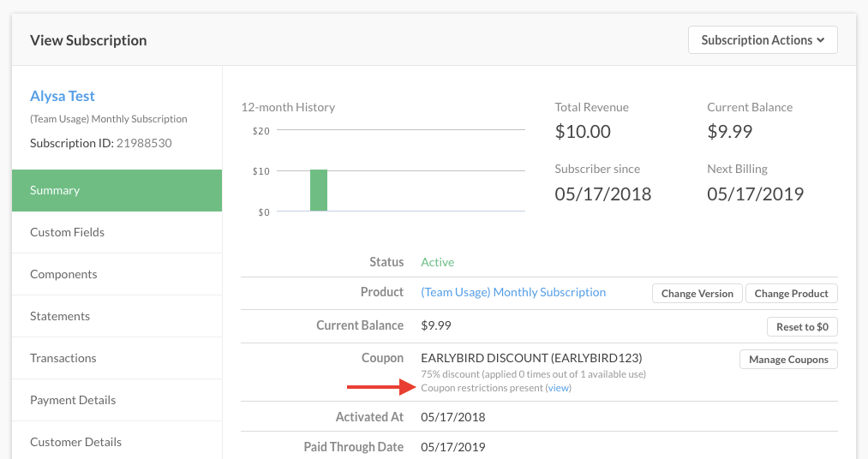Open the Transactions section
868x459 pixels.
coord(117,358)
